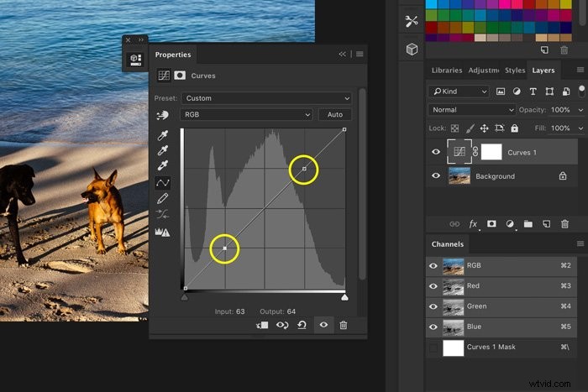Delete layer with Layers panel trash

[564, 224]
